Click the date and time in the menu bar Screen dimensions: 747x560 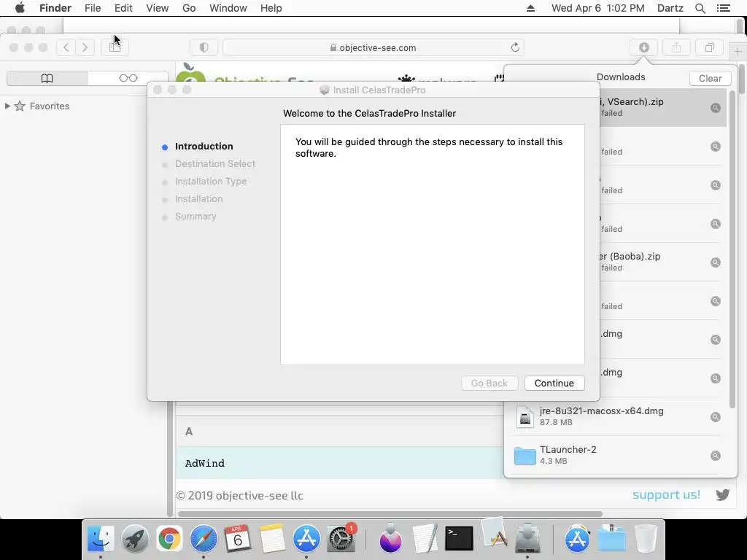pyautogui.click(x=598, y=8)
